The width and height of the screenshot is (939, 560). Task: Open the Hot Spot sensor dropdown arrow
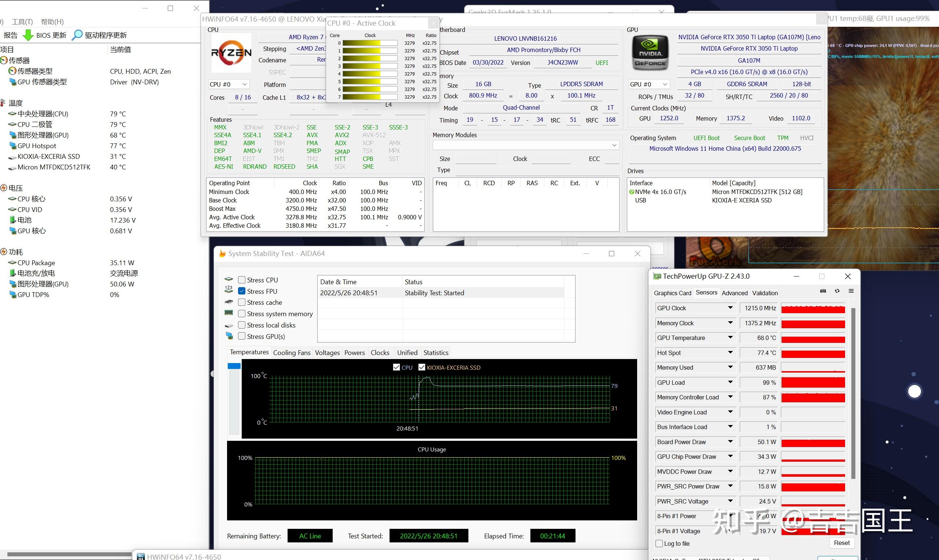(730, 353)
